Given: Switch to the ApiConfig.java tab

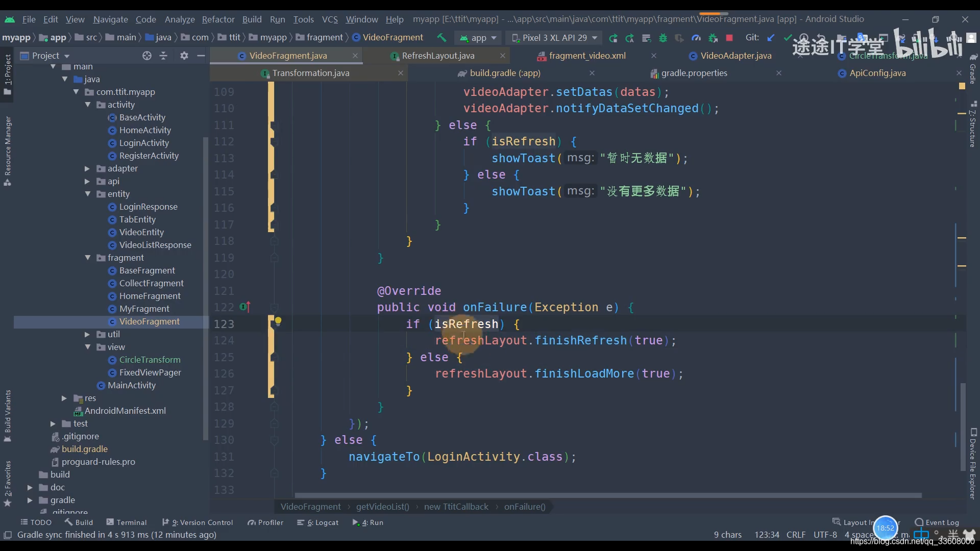Looking at the screenshot, I should tap(877, 73).
